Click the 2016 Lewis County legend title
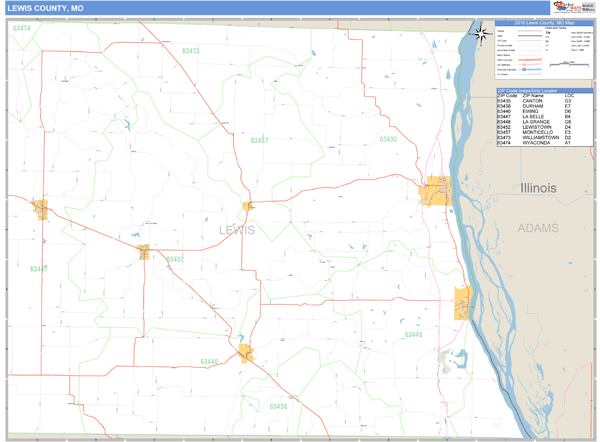 coord(544,21)
